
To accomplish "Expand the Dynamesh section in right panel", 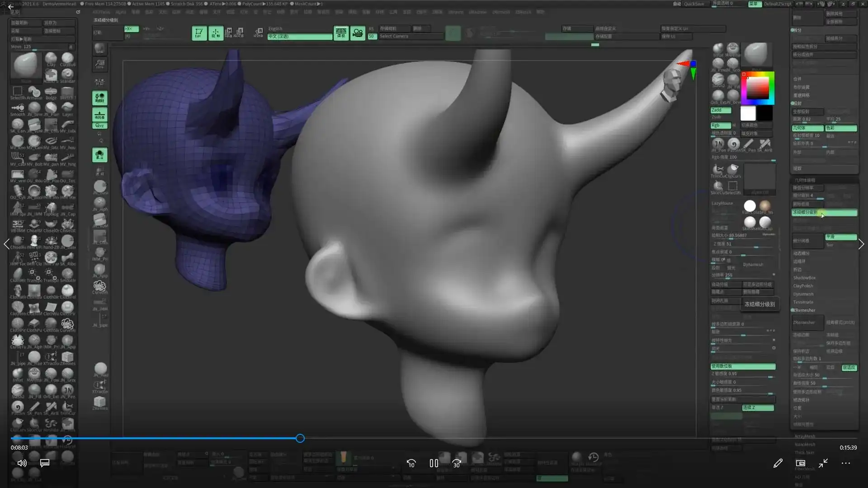I will [x=803, y=294].
